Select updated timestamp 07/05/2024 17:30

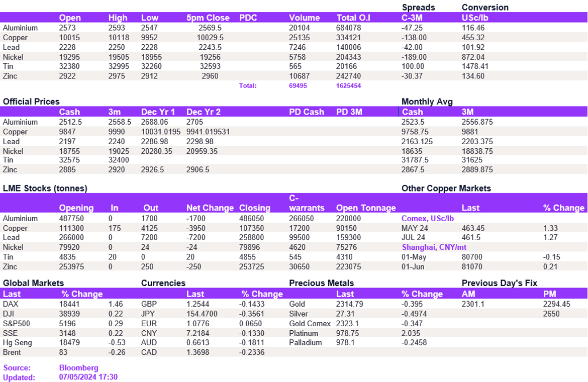click(88, 377)
